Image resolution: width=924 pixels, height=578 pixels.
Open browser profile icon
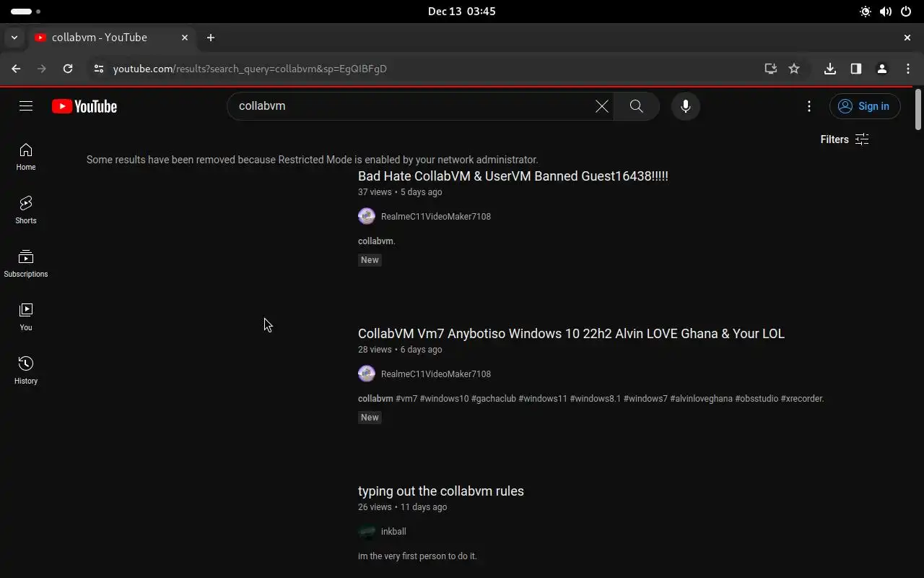882,69
